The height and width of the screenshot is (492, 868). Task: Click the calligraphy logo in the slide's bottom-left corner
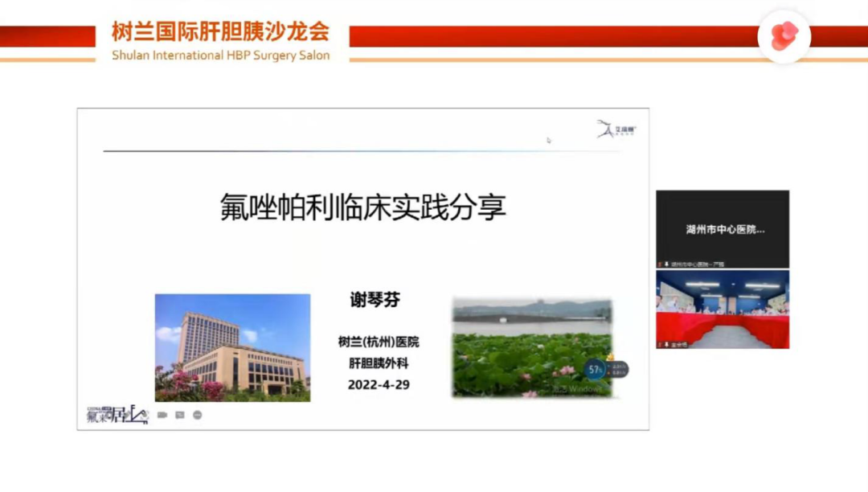tap(117, 415)
